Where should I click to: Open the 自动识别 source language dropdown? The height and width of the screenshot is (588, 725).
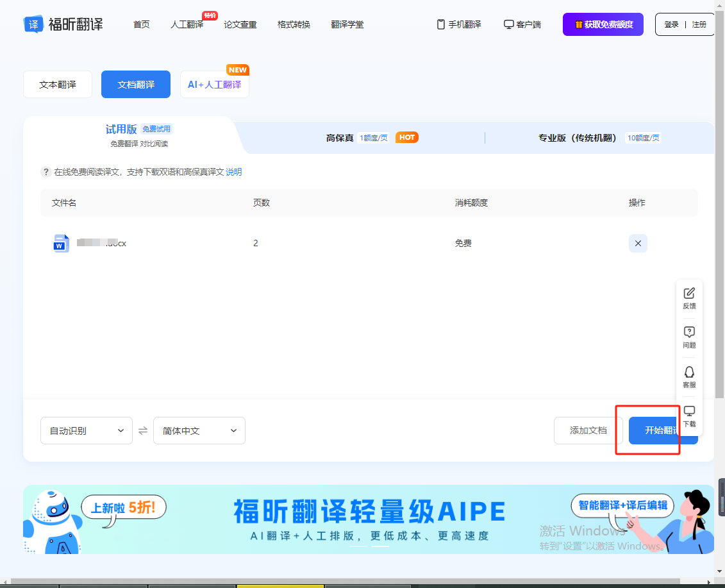[x=87, y=431]
